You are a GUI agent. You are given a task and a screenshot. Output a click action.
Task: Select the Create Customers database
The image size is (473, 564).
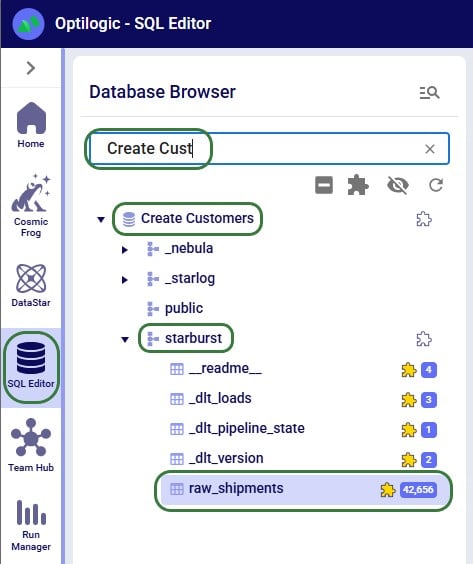point(197,218)
